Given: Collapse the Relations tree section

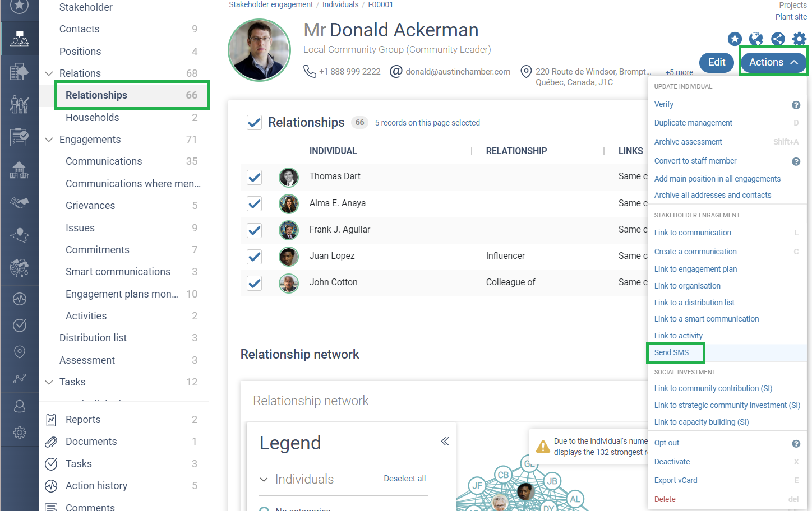Looking at the screenshot, I should (x=49, y=73).
